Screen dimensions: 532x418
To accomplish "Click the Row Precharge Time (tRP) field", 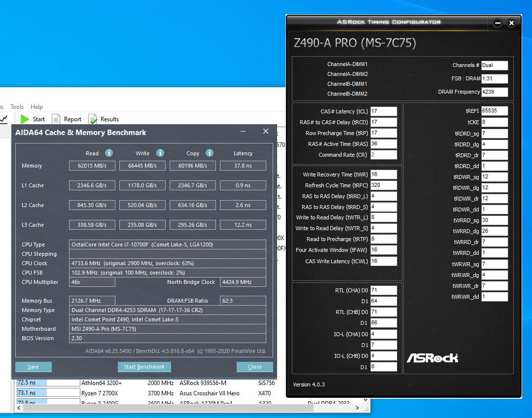I will coord(384,133).
